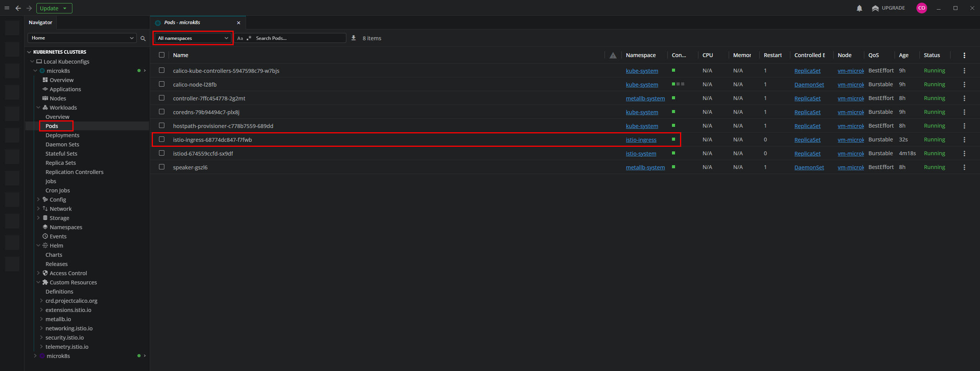Open actions menu for istio-ingress pod row
This screenshot has height=371, width=980.
tap(964, 140)
